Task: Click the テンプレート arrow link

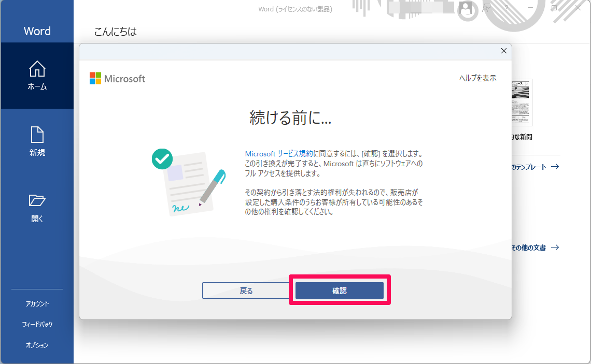Action: 535,167
